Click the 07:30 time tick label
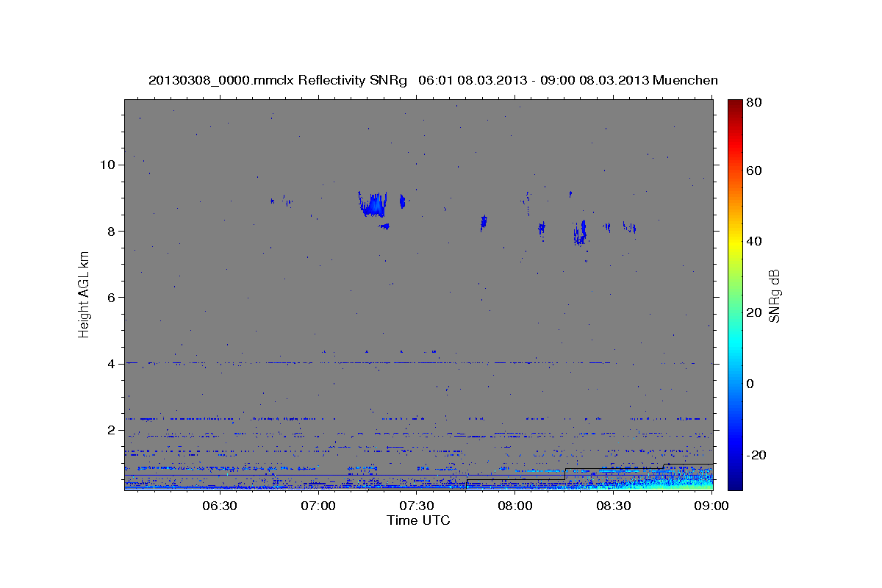The height and width of the screenshot is (588, 882). 417,506
